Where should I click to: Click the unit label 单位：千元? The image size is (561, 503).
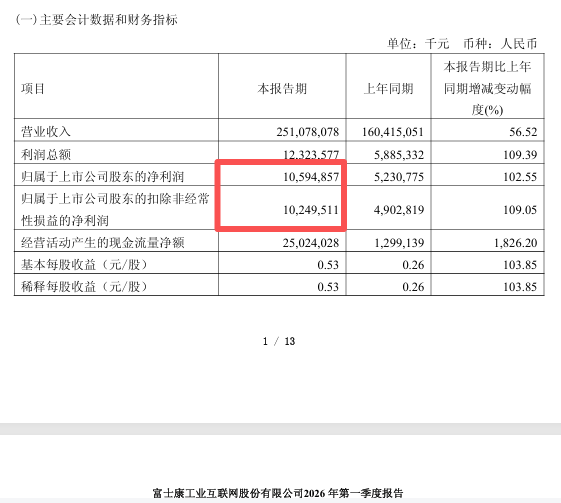click(x=418, y=44)
